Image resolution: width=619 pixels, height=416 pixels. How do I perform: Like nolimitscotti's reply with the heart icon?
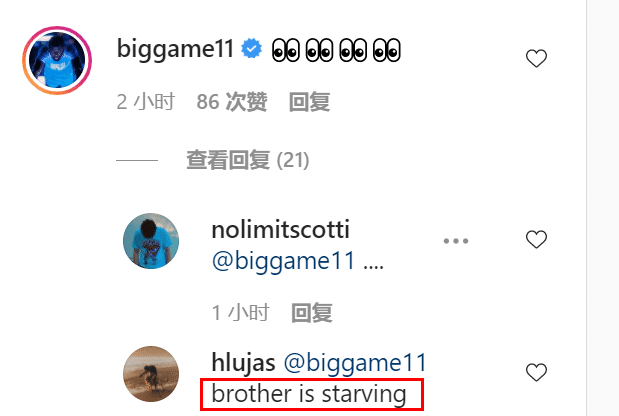tap(536, 239)
